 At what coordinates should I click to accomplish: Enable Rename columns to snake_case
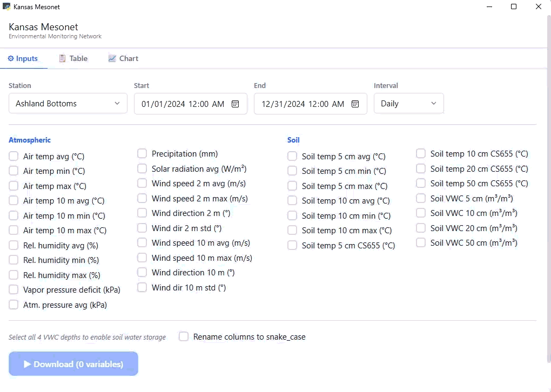point(184,336)
